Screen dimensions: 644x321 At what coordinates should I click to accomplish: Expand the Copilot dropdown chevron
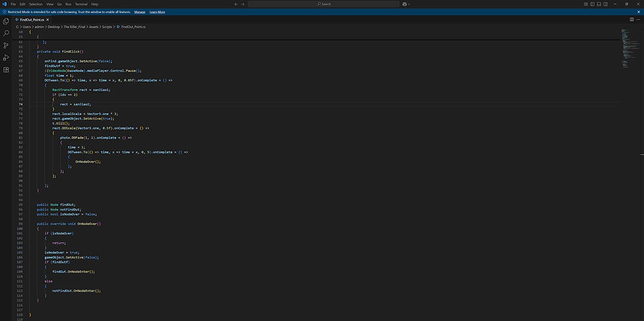coord(409,4)
